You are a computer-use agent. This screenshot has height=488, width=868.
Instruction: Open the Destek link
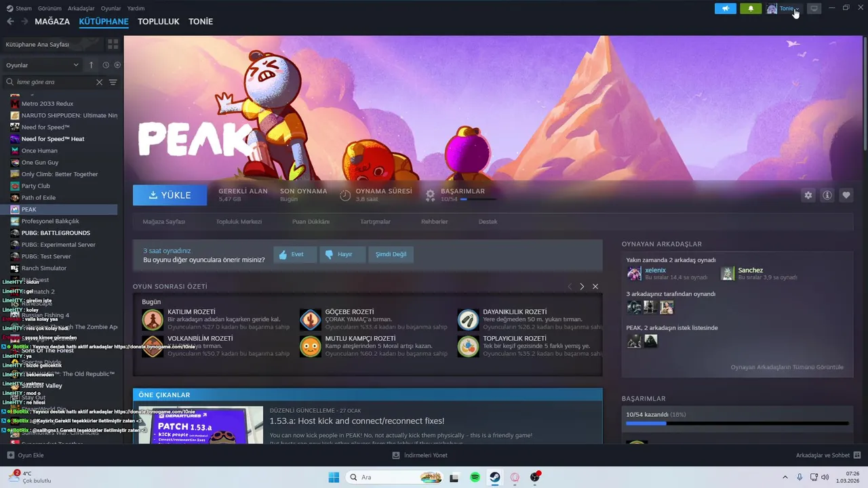point(488,222)
